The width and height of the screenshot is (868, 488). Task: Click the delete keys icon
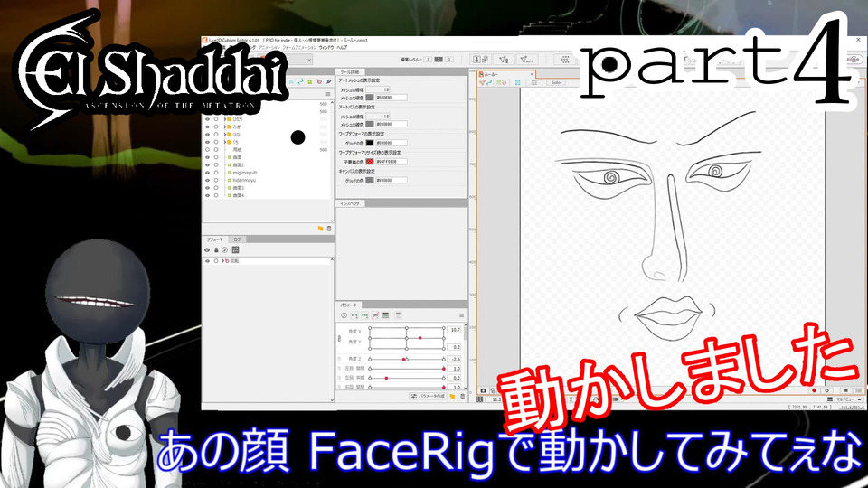[375, 315]
